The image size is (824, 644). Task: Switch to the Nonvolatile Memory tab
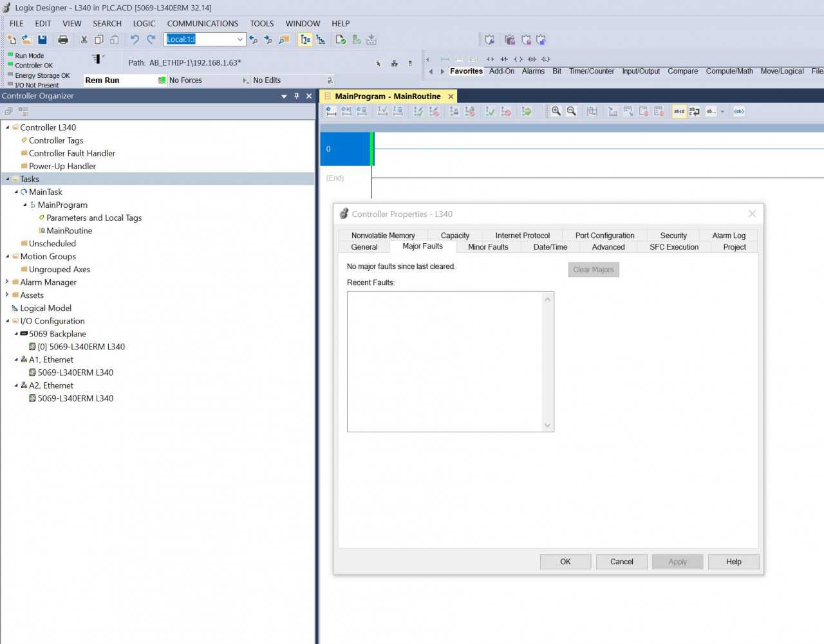(383, 235)
